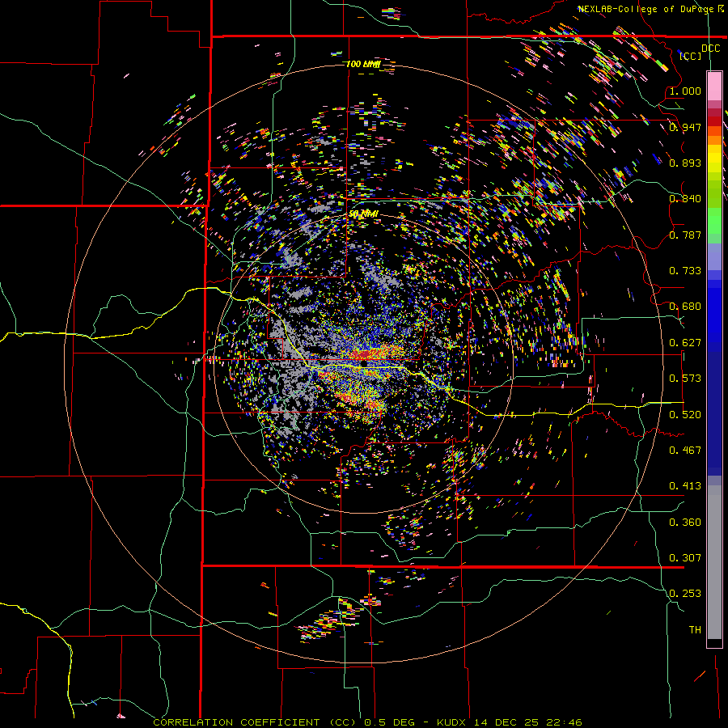This screenshot has width=728, height=728.
Task: Click the 0.413 color scale value
Action: tap(685, 486)
